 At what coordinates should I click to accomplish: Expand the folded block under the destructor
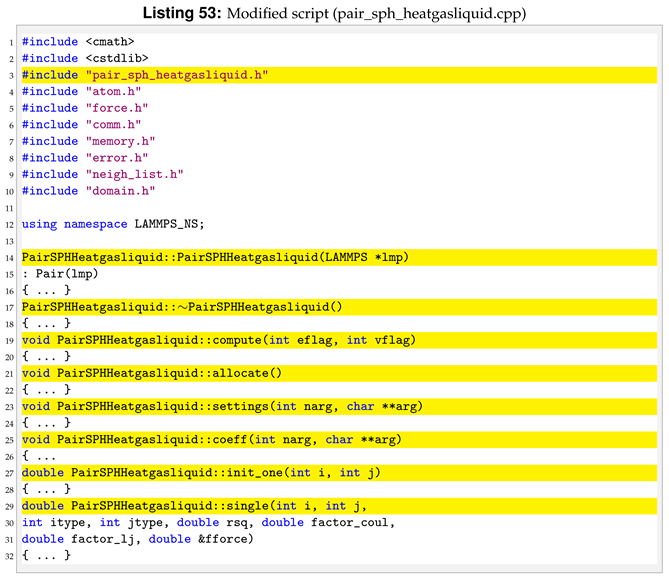(x=46, y=323)
